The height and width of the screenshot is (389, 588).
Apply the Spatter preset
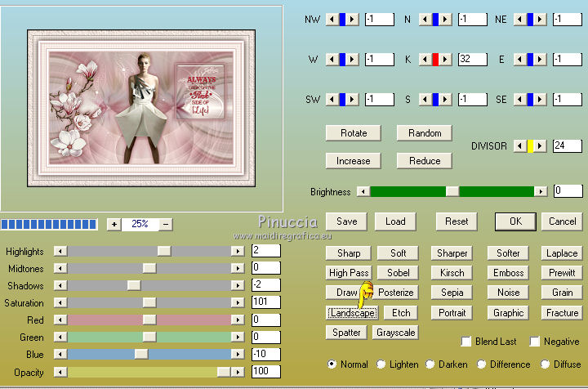(x=346, y=333)
